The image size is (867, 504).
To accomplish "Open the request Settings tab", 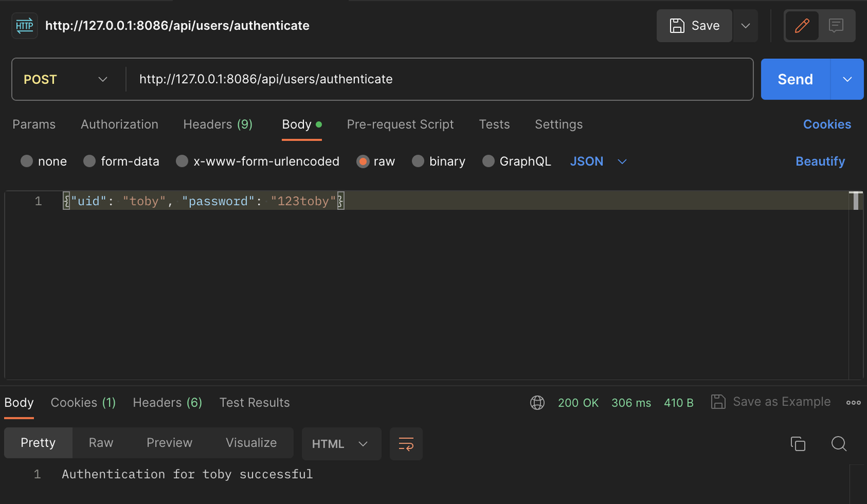I will click(x=559, y=124).
